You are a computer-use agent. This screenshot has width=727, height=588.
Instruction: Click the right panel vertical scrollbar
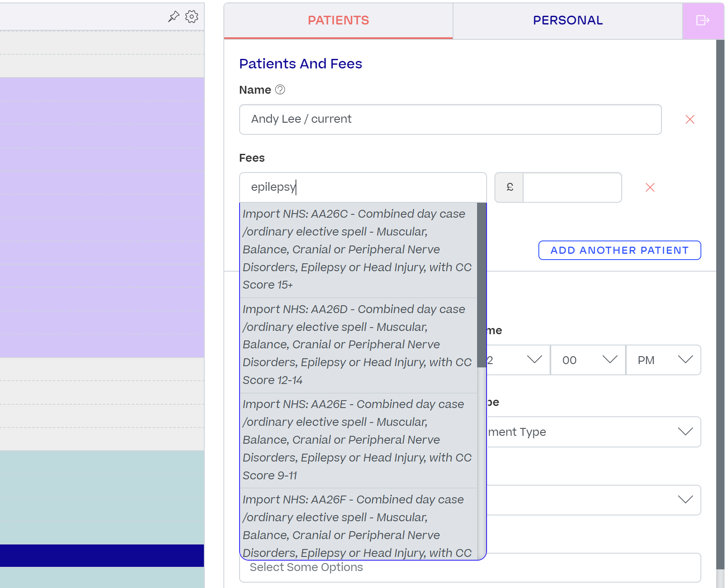pos(720,305)
